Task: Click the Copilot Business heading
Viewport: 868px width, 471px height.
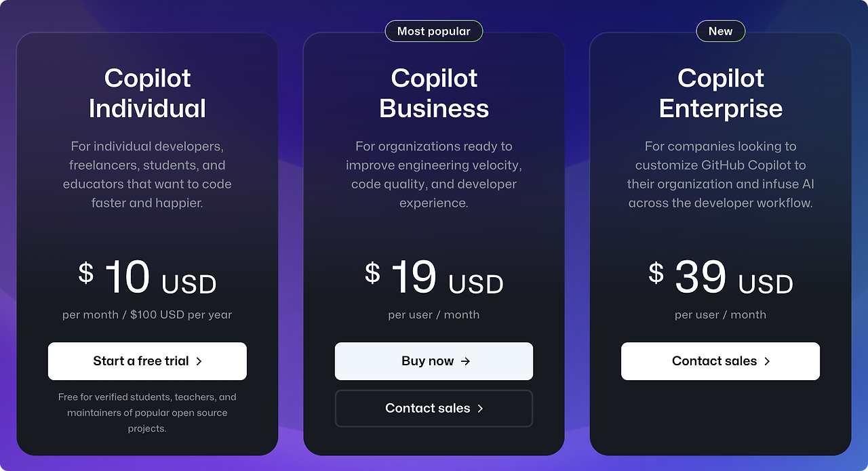Action: point(434,93)
